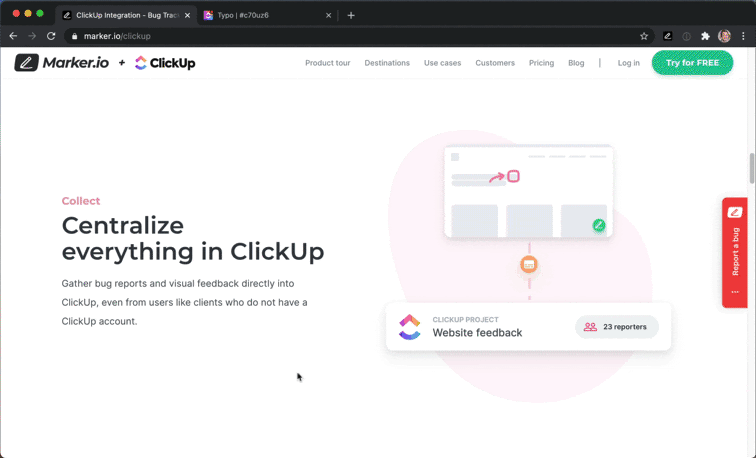The image size is (756, 458).
Task: Close the Typo #c70uz6 tab
Action: pyautogui.click(x=328, y=15)
